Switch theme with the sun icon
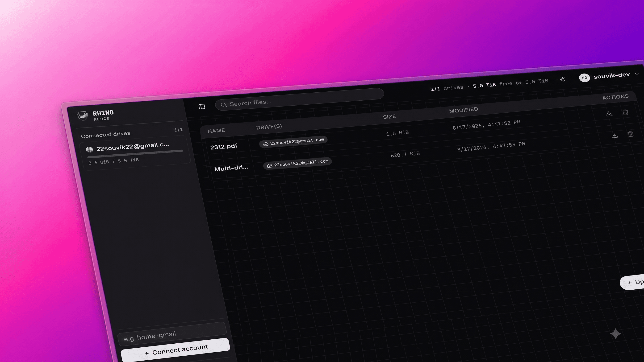644x362 pixels. (563, 79)
